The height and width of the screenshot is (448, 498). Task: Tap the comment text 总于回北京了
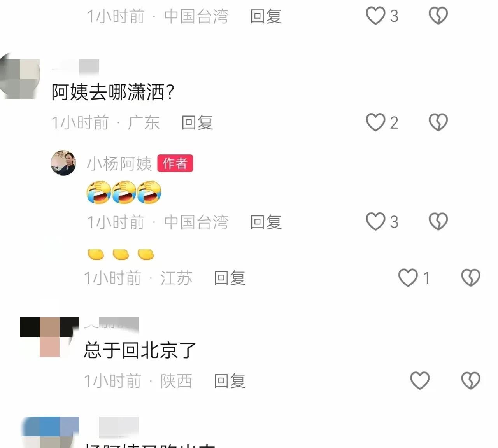(x=140, y=350)
